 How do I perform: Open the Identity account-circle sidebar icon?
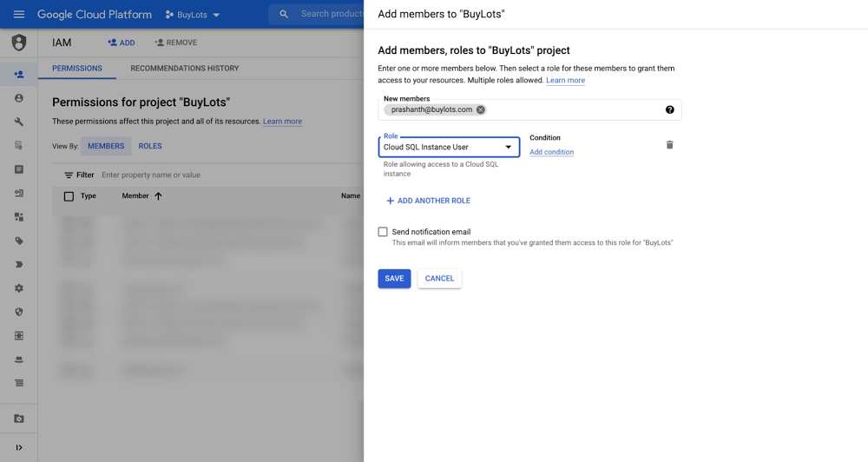pyautogui.click(x=19, y=98)
